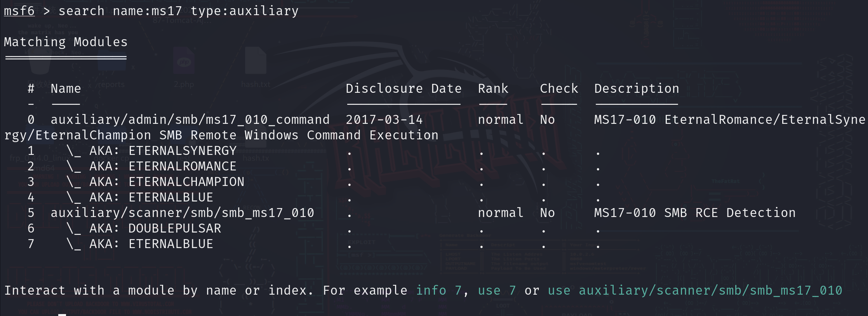Image resolution: width=868 pixels, height=316 pixels.
Task: Click the msf6 prompt text
Action: point(19,11)
